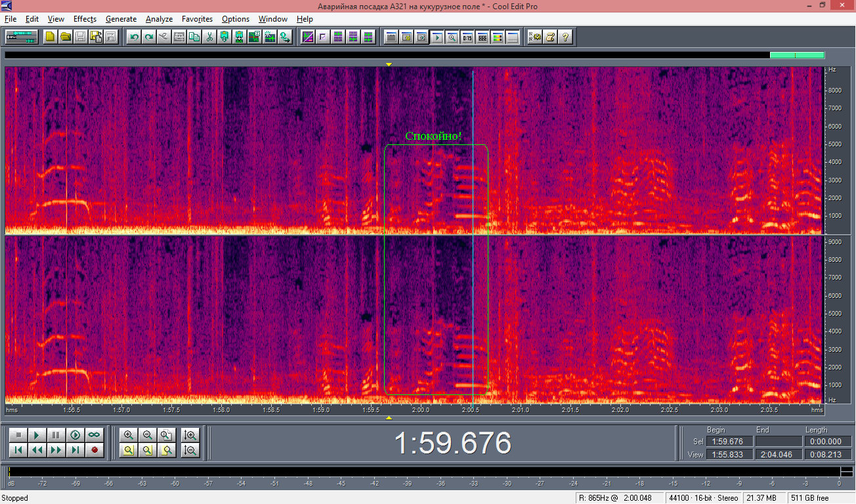Open Help with the question mark icon
Screen dimensions: 856x504
[565, 37]
